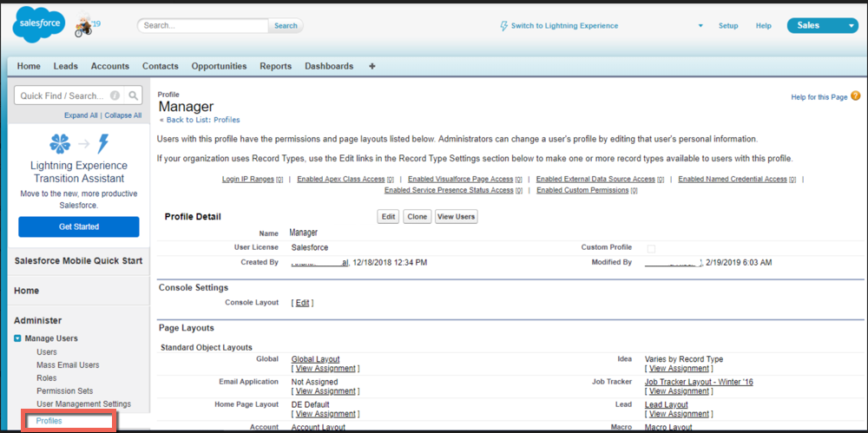Open the Setup link
This screenshot has width=868, height=433.
(x=728, y=26)
